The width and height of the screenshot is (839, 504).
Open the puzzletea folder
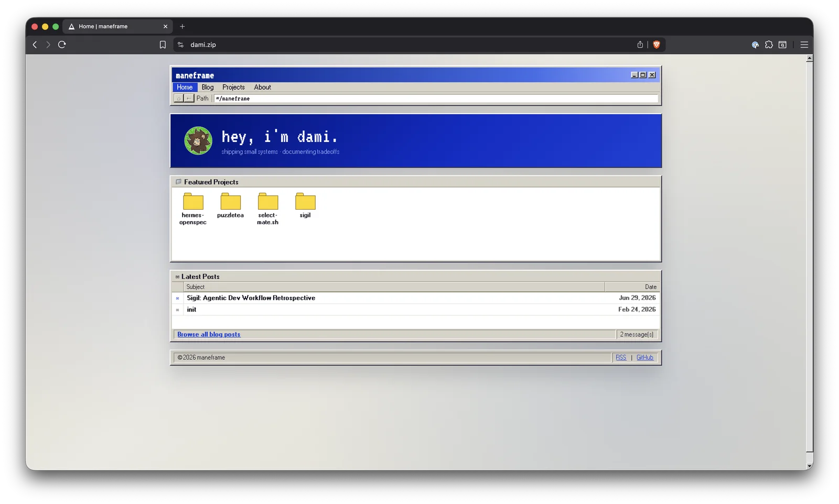coord(230,205)
